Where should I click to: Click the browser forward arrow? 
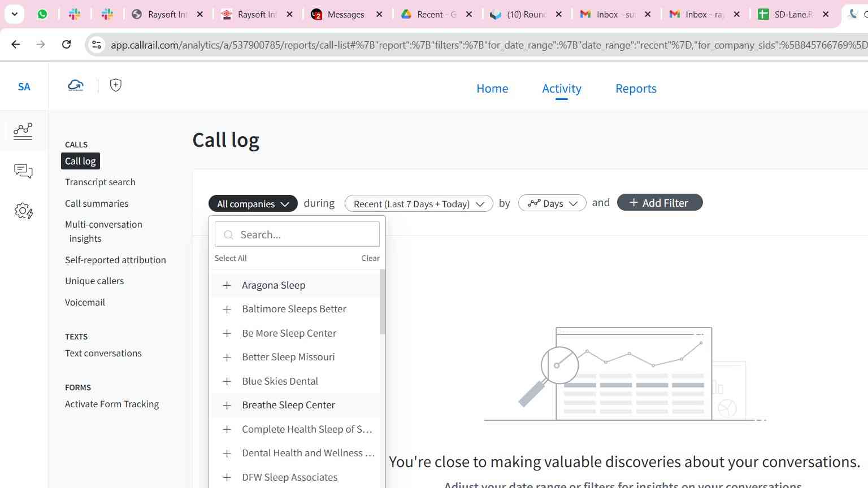41,44
